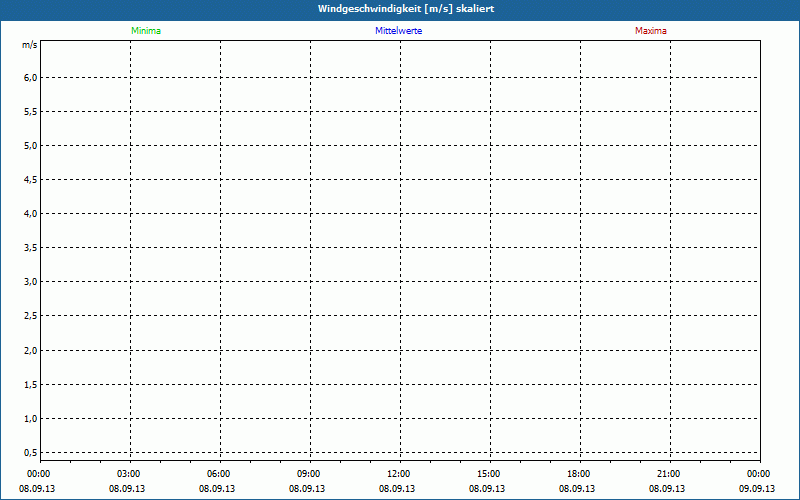Click the 03:00 time axis label
The image size is (800, 500).
129,474
